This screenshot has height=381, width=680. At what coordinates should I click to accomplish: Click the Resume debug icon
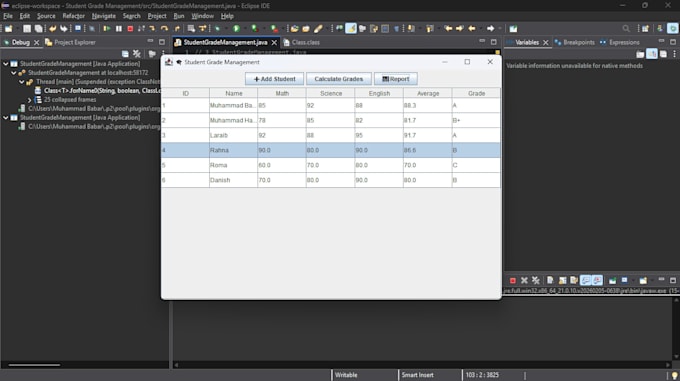(107, 29)
